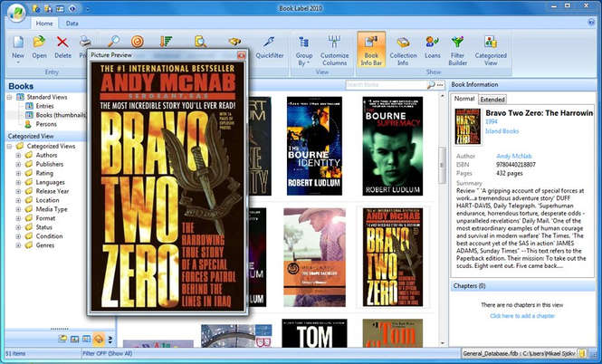Click third quick access toolbar card icon
Screen dimensions: 602x364
(60, 8)
